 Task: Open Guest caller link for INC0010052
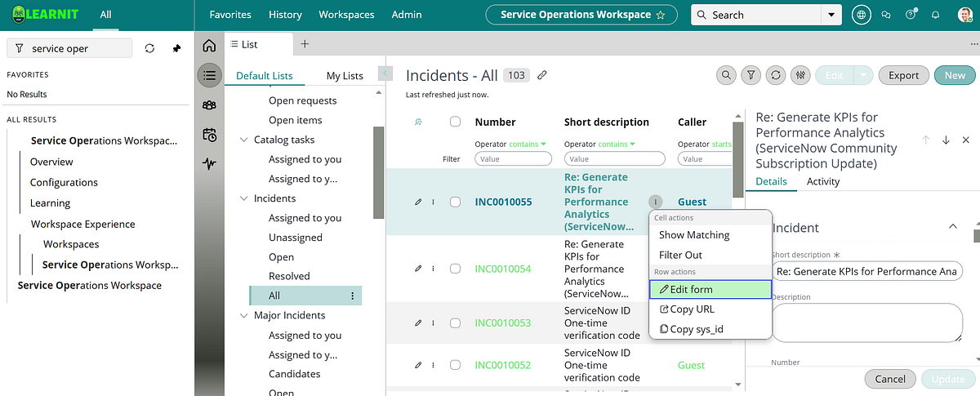[x=692, y=365]
